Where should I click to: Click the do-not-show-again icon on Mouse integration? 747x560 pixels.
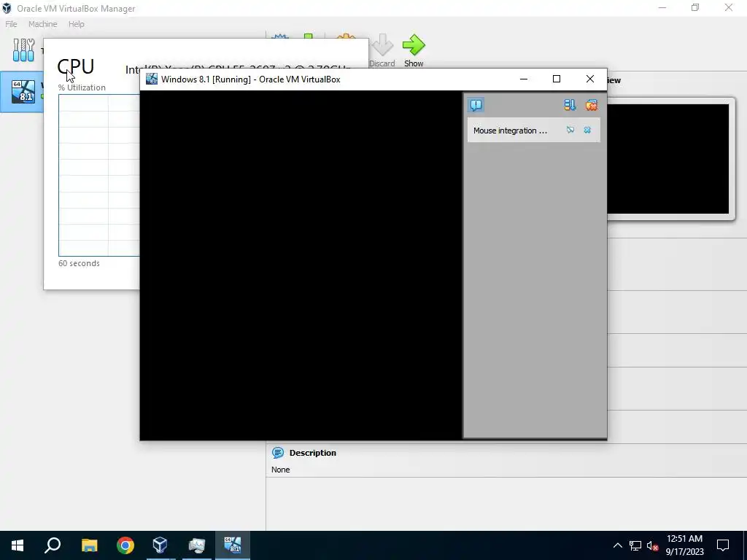click(570, 130)
